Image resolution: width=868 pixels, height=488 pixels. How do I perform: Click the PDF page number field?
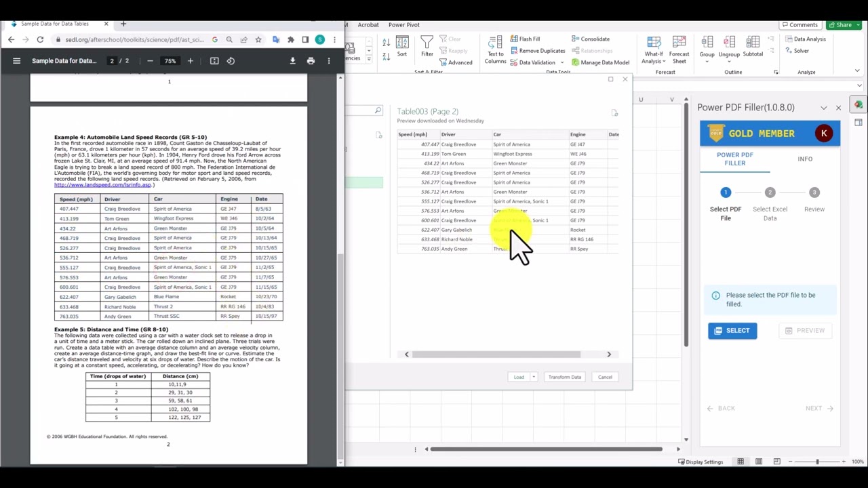pyautogui.click(x=112, y=61)
